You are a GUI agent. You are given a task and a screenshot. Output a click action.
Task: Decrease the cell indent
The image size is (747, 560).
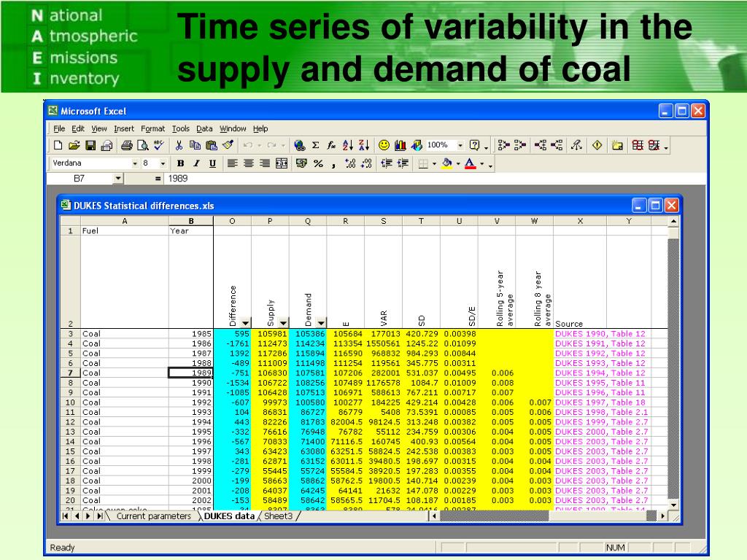pos(387,163)
